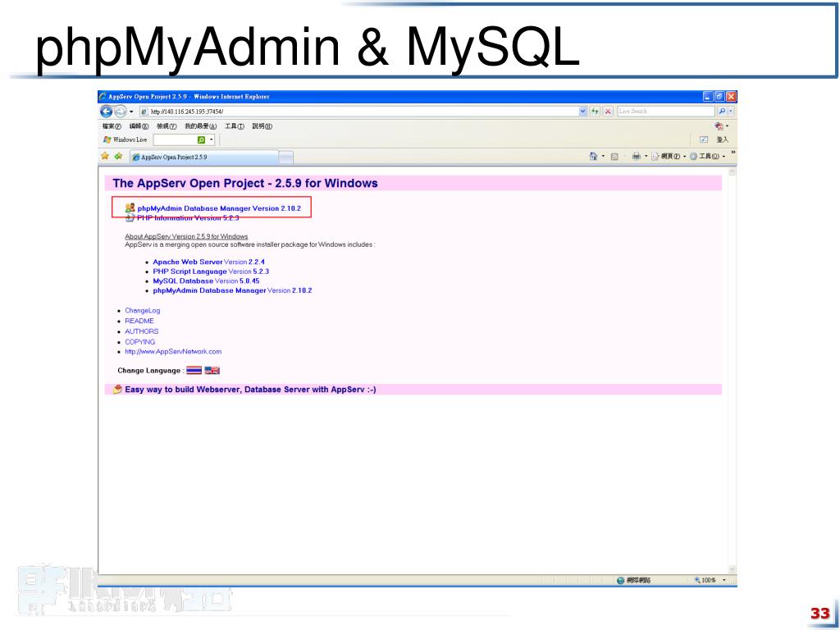Select the AppServ Open Project 2.5.9 tab

coord(204,157)
